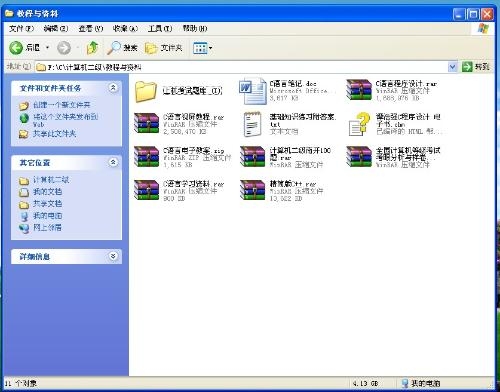Expand the address bar dropdown

(x=452, y=67)
